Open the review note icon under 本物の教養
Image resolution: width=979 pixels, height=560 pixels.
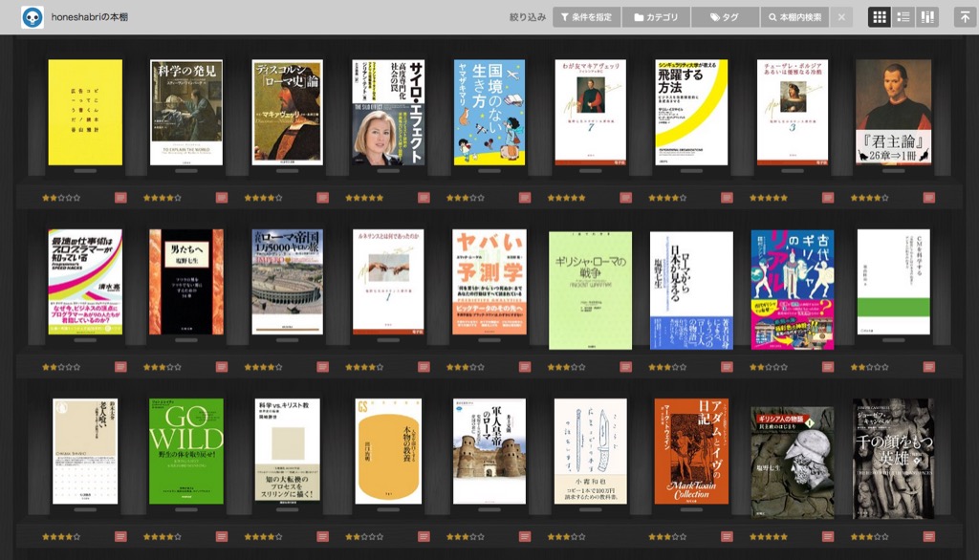click(x=424, y=536)
